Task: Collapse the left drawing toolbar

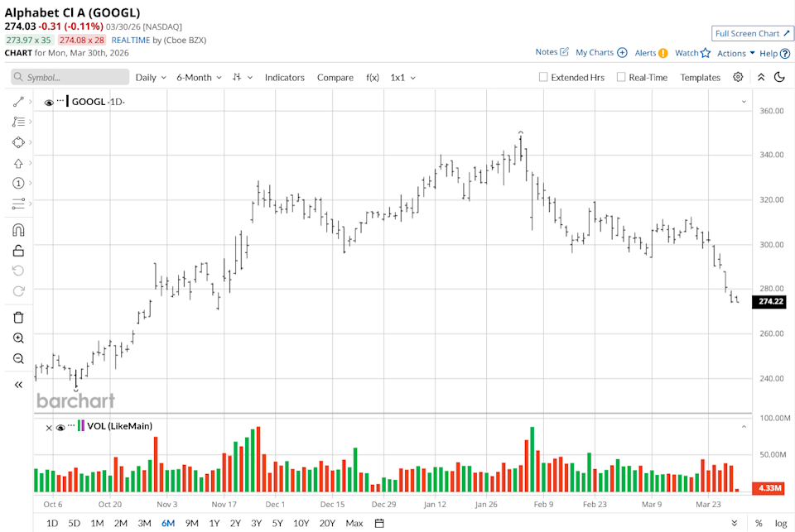Action: pos(18,384)
